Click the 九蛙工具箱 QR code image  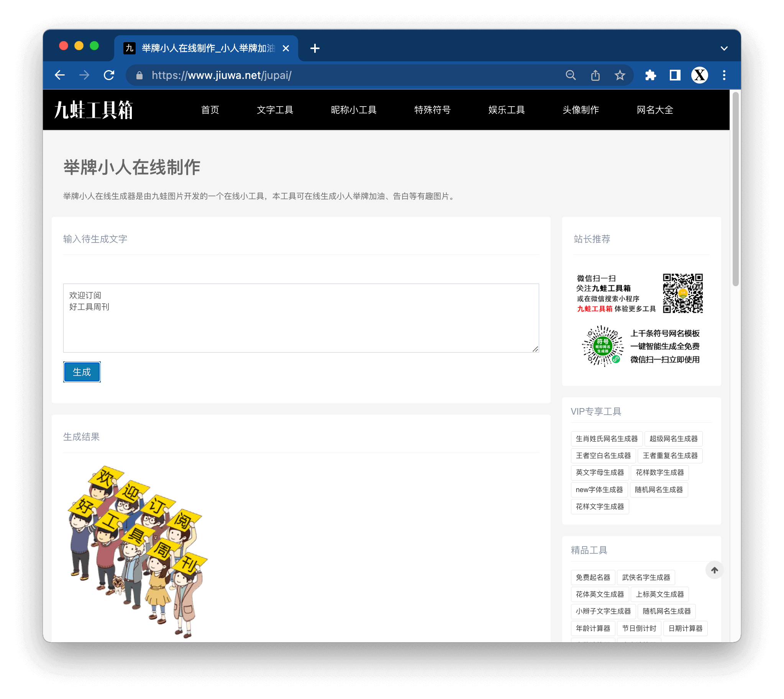(x=682, y=293)
